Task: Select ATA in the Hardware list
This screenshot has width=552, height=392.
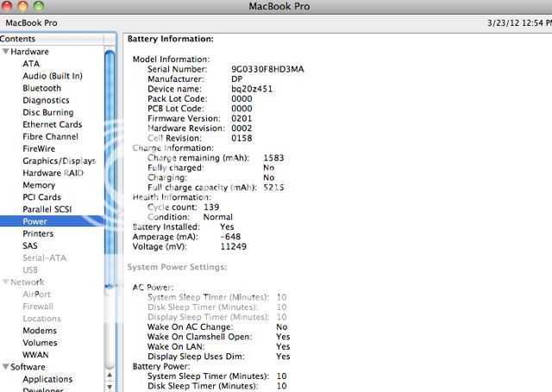Action: (x=31, y=64)
